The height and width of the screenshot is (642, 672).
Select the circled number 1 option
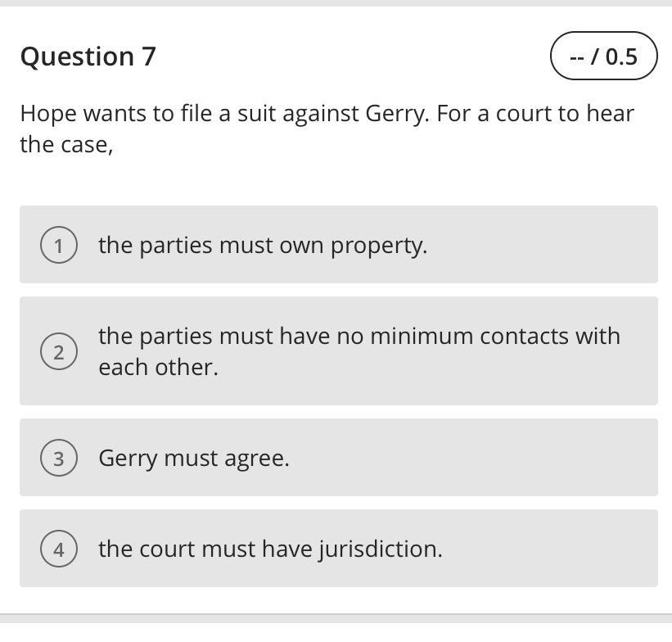tap(58, 245)
